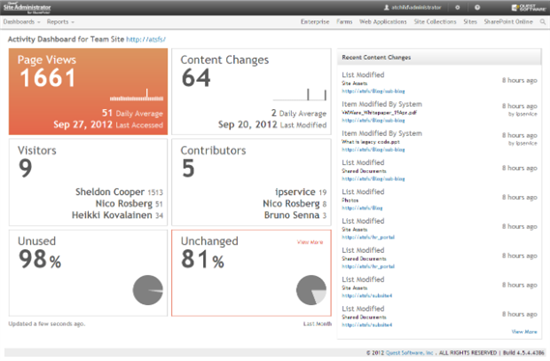Open the Page Views tile

(x=88, y=92)
